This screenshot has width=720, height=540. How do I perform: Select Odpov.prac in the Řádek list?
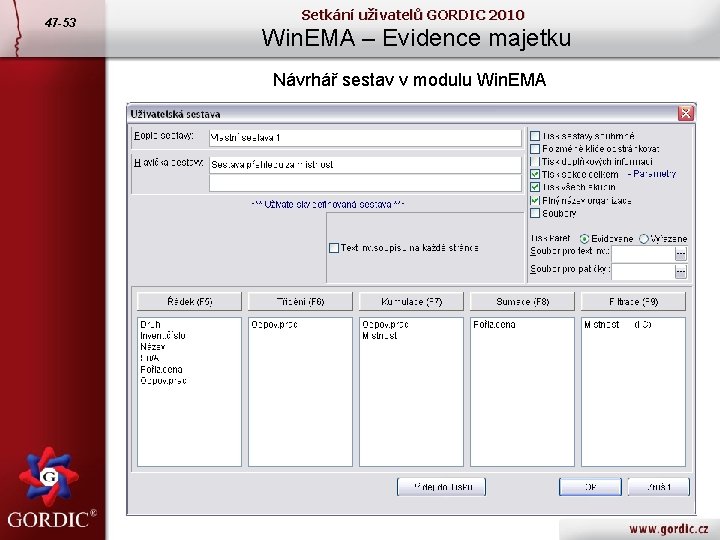[x=163, y=381]
